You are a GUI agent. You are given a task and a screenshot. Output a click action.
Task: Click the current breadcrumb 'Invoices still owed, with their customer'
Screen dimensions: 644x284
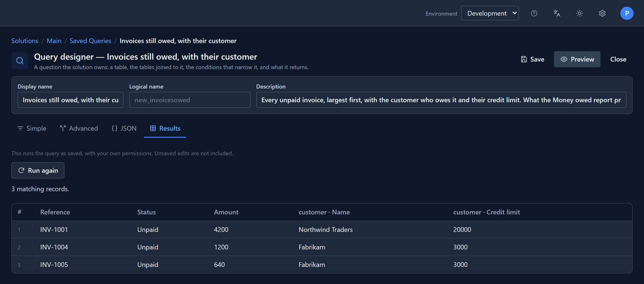click(x=178, y=41)
